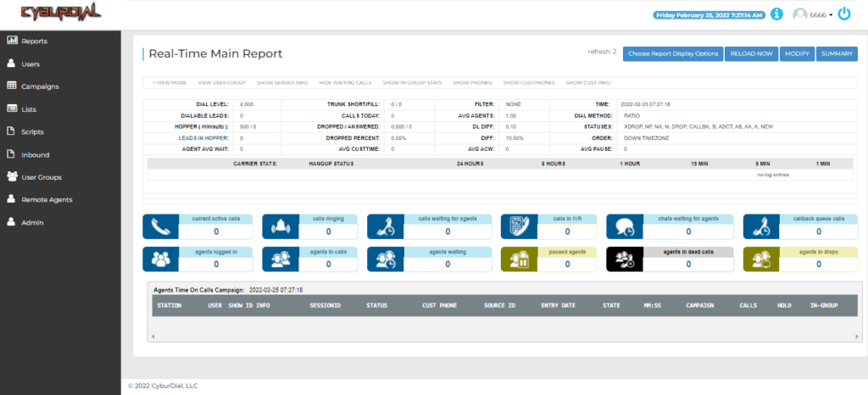
Task: Click the calls in IVR icon
Action: tap(519, 227)
